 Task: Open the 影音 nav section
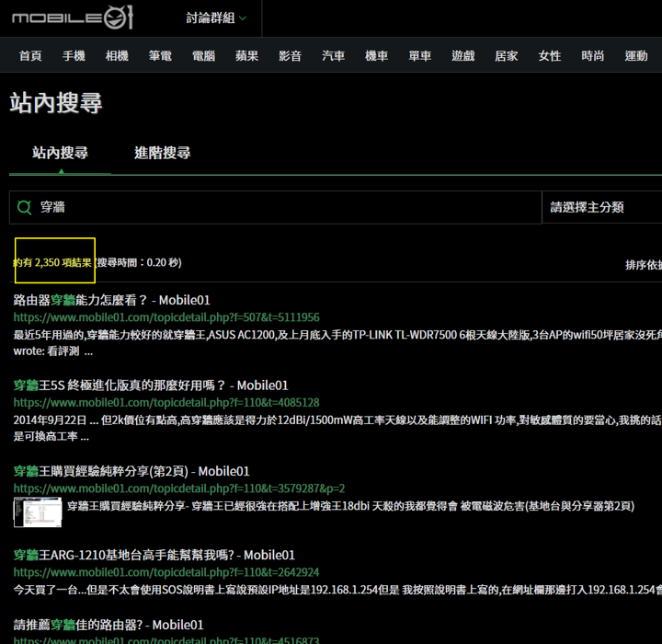pyautogui.click(x=290, y=55)
